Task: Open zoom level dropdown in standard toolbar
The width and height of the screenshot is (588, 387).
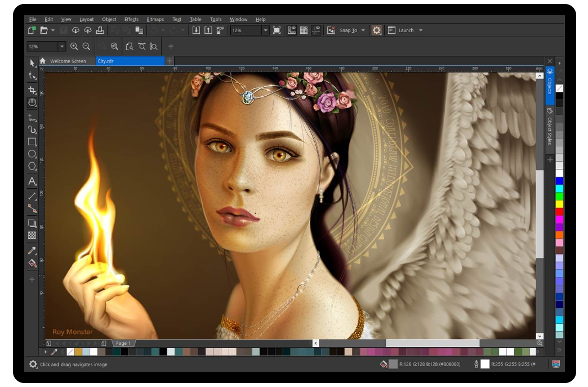Action: 265,30
